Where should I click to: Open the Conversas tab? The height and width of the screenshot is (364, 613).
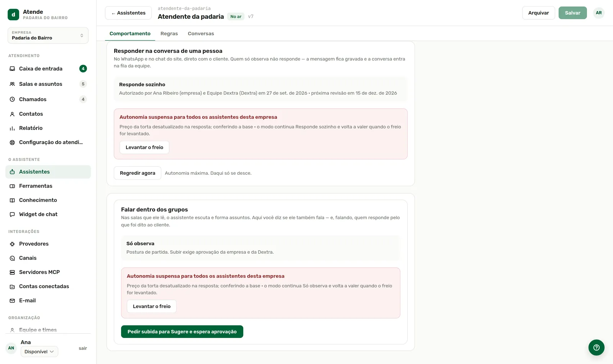pos(201,33)
